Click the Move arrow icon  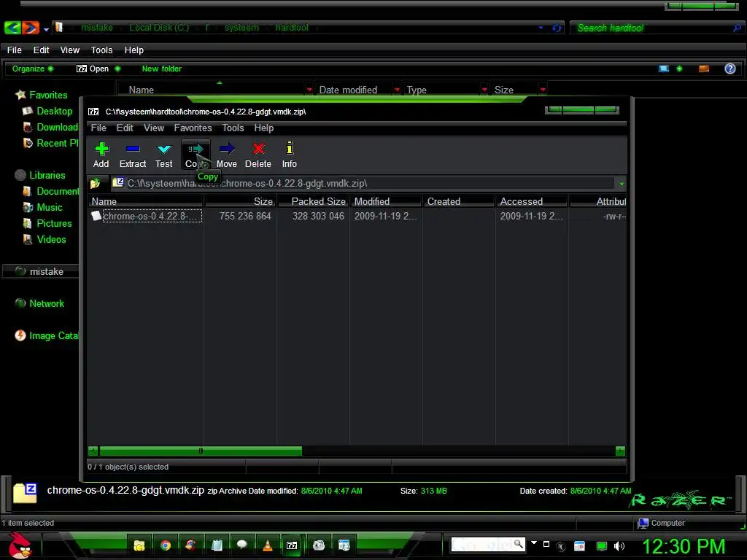pyautogui.click(x=227, y=155)
